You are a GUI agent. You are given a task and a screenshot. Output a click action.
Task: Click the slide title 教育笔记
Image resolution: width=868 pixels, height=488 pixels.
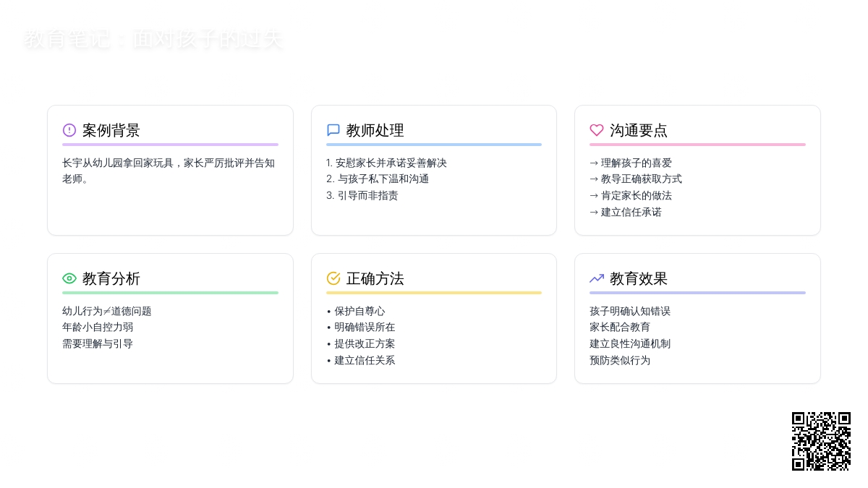(x=153, y=39)
